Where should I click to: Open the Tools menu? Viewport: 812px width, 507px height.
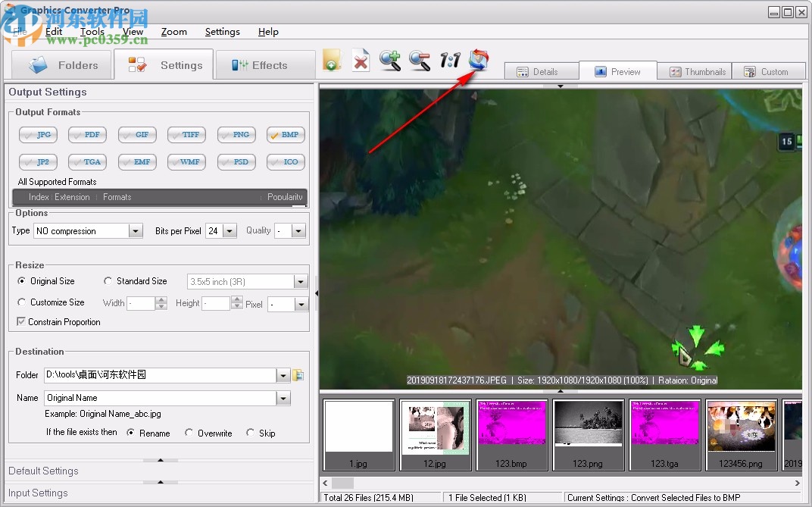point(92,32)
